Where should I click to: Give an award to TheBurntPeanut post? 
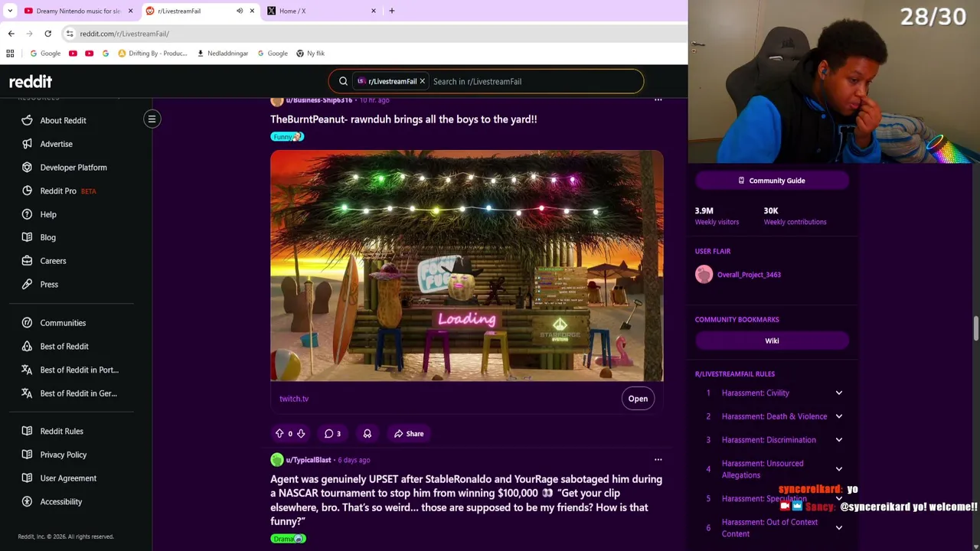pos(367,433)
